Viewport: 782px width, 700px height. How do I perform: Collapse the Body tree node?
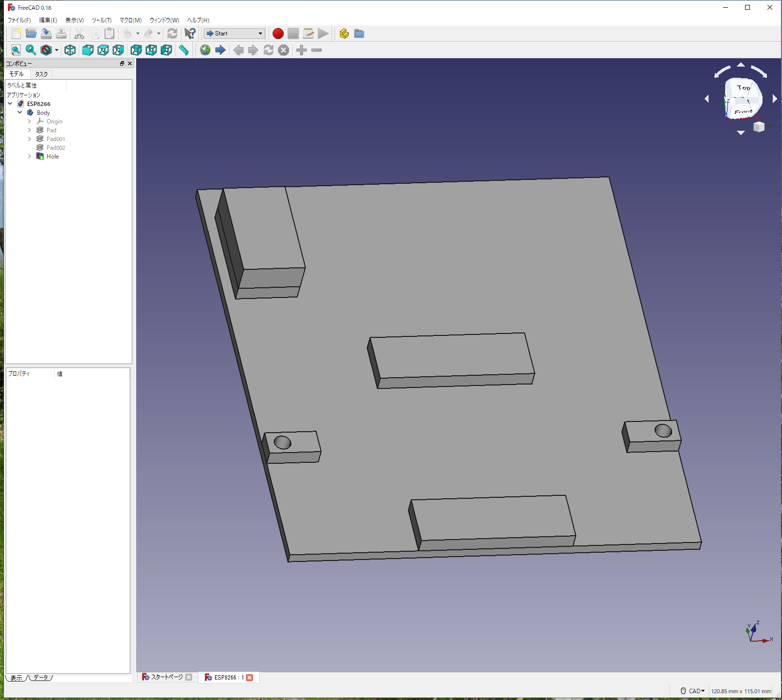(20, 112)
